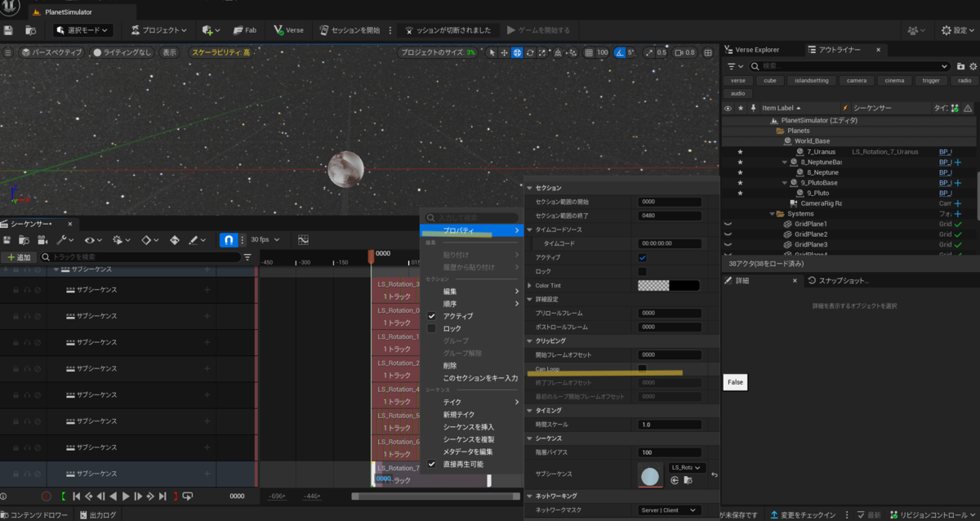Open Sequencer wrench actions menu
The height and width of the screenshot is (521, 980).
65,240
